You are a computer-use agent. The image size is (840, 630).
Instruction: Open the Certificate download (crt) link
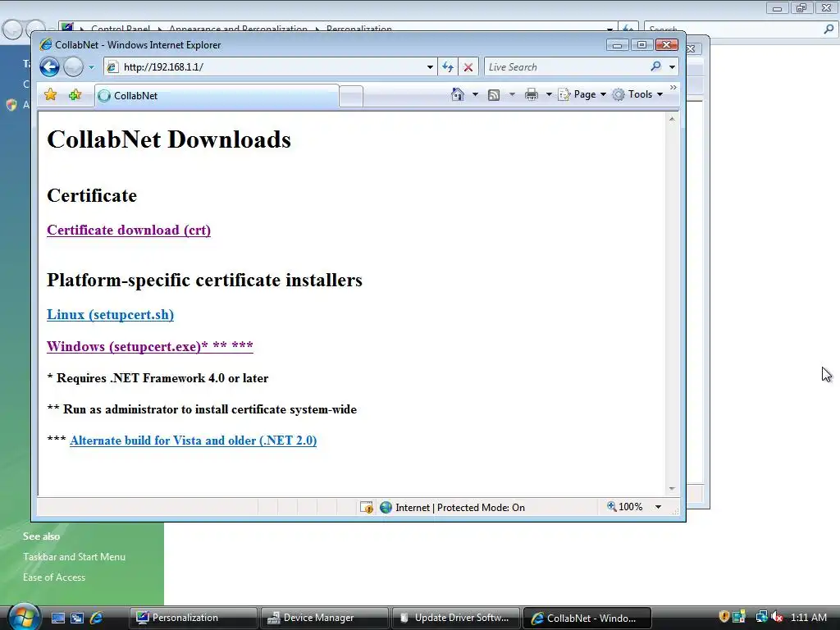point(129,230)
